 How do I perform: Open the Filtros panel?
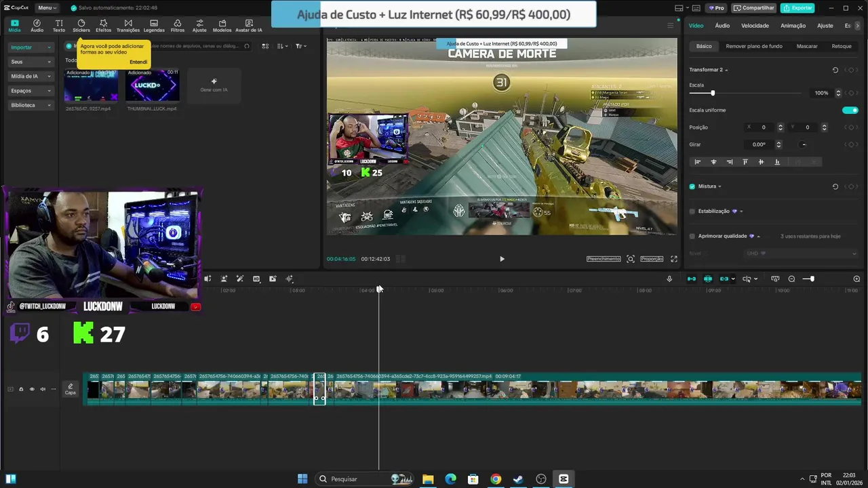point(178,26)
